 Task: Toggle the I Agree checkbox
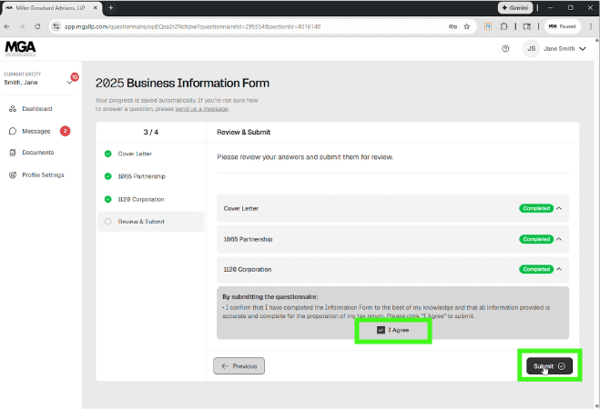(381, 330)
